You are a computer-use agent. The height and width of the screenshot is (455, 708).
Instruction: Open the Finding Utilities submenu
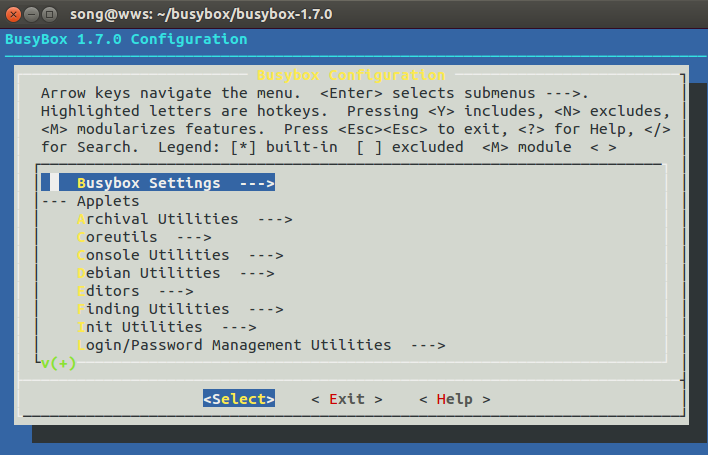click(x=180, y=309)
